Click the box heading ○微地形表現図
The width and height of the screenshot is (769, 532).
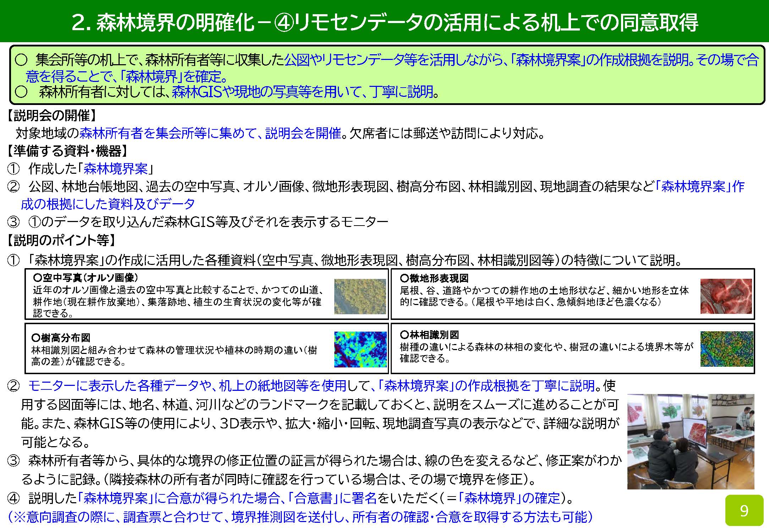pyautogui.click(x=434, y=278)
